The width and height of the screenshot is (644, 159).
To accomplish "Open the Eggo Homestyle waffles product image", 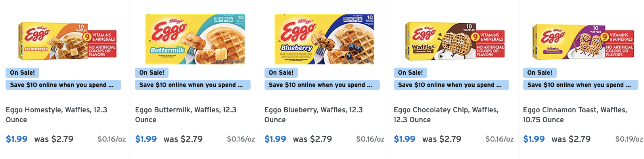I will [x=67, y=41].
